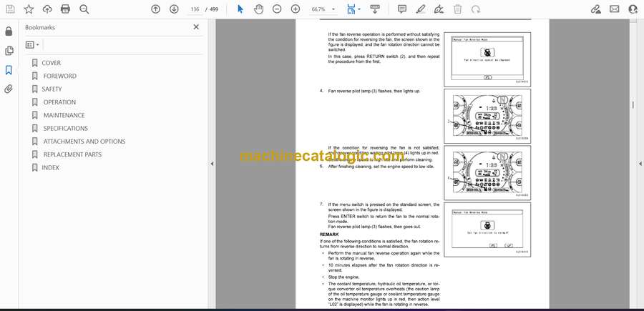Collapse the left navigation pane arrow
The width and height of the screenshot is (644, 311).
coord(212,164)
